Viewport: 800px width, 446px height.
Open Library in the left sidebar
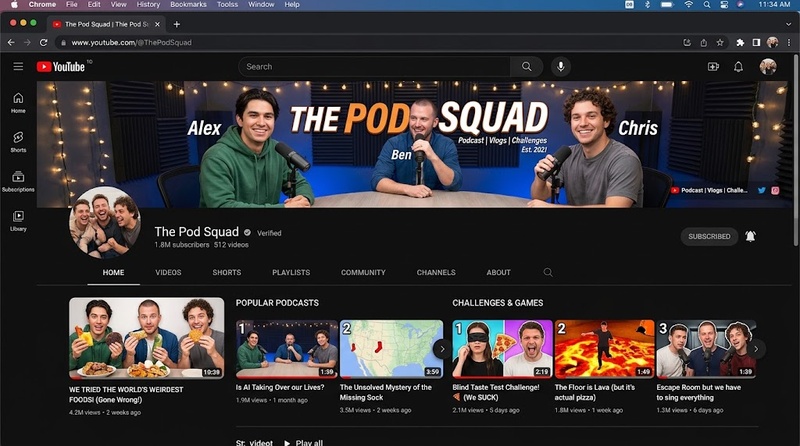click(x=18, y=221)
